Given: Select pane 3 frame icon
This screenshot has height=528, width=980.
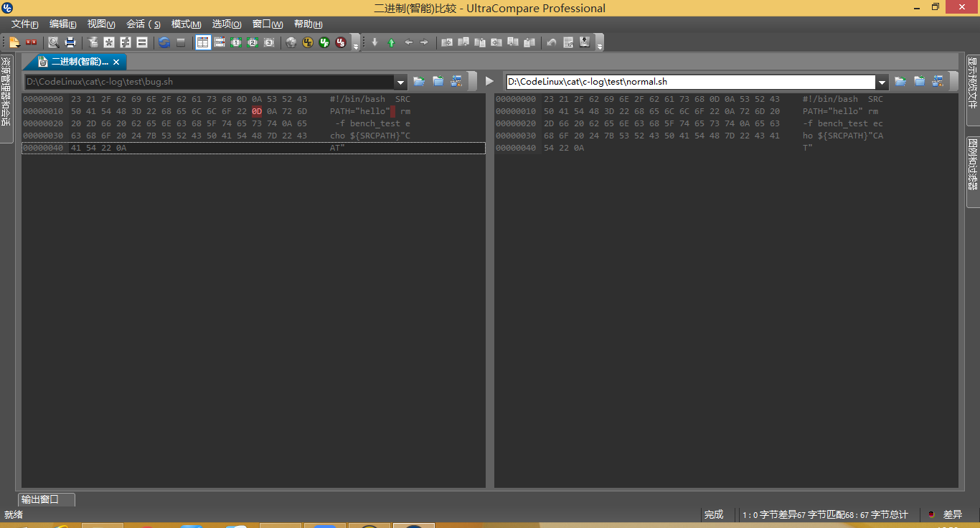Looking at the screenshot, I should pos(269,42).
